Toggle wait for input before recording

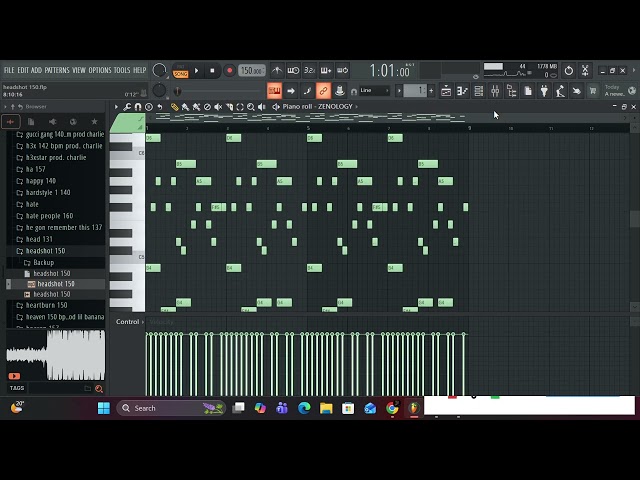293,71
